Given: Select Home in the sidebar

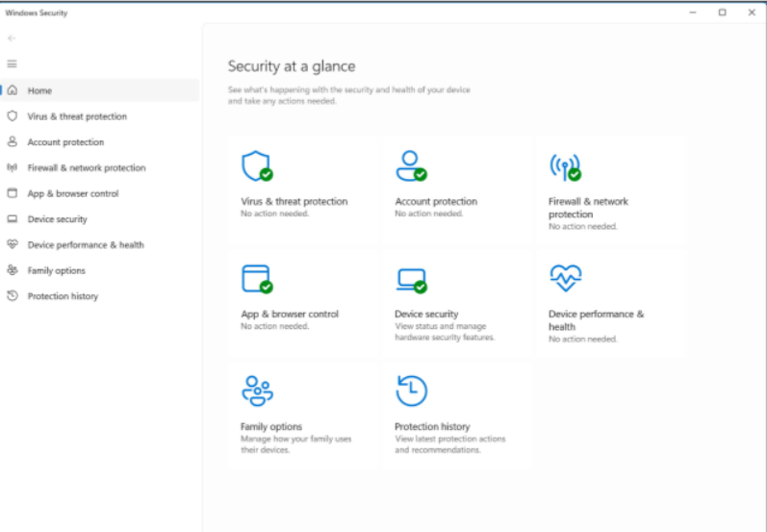Looking at the screenshot, I should [39, 90].
